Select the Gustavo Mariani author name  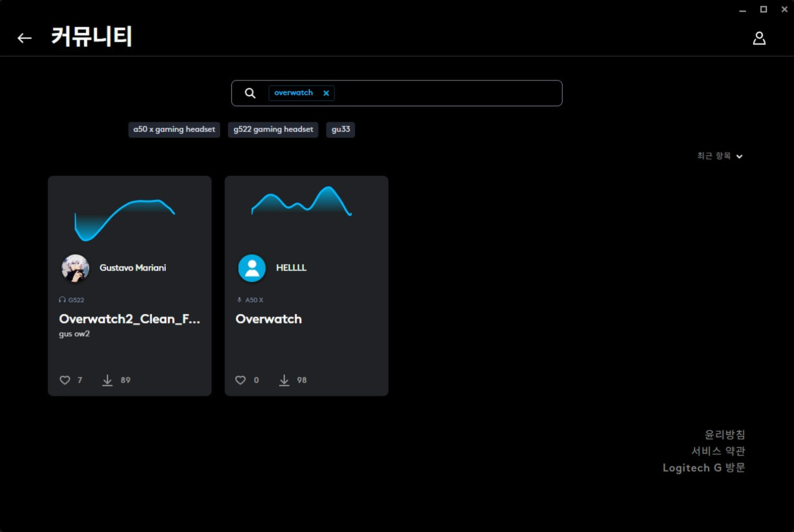[x=133, y=268]
